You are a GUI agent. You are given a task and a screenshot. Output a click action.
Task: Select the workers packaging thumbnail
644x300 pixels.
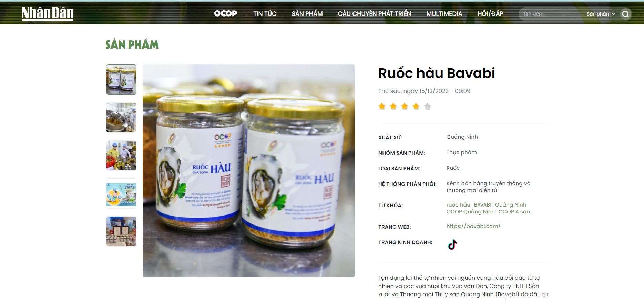pyautogui.click(x=121, y=156)
